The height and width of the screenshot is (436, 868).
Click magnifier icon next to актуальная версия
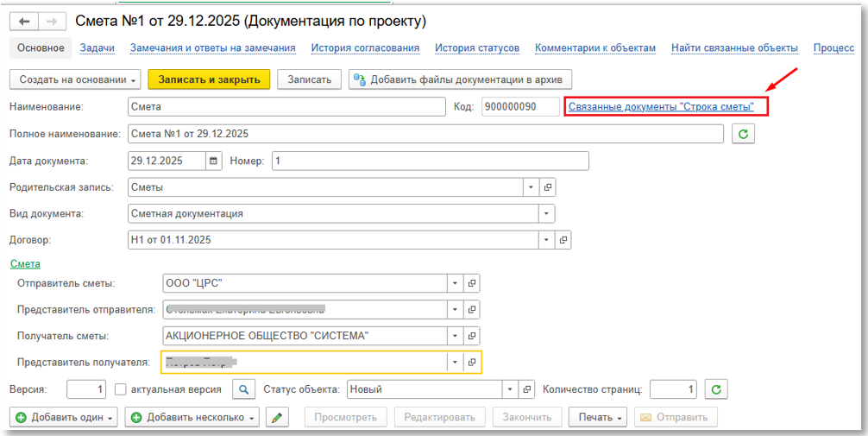pos(244,389)
